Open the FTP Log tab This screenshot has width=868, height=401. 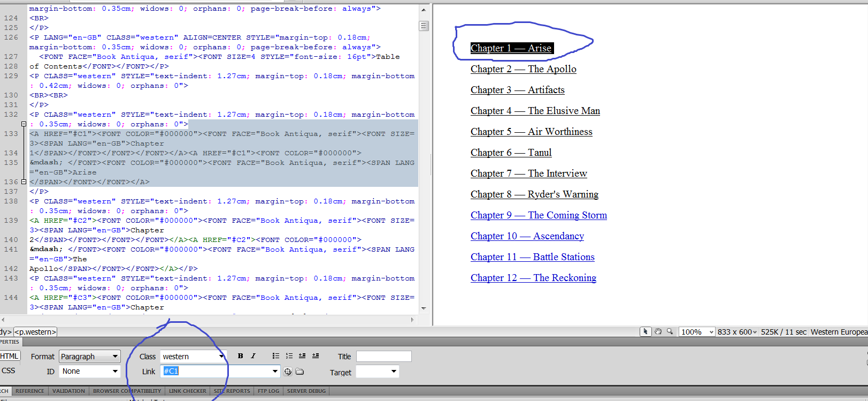(x=268, y=391)
